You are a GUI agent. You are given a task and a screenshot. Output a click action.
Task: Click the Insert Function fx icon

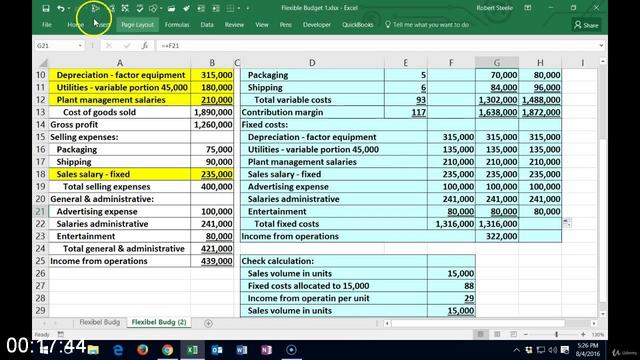click(x=145, y=46)
